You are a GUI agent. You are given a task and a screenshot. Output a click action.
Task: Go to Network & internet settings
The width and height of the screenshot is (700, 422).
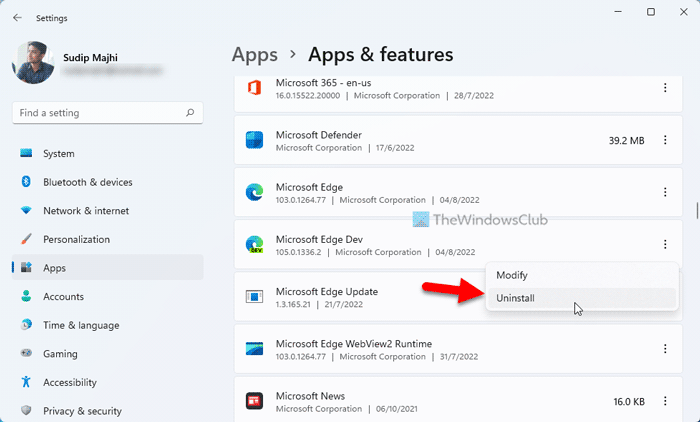coord(108,211)
